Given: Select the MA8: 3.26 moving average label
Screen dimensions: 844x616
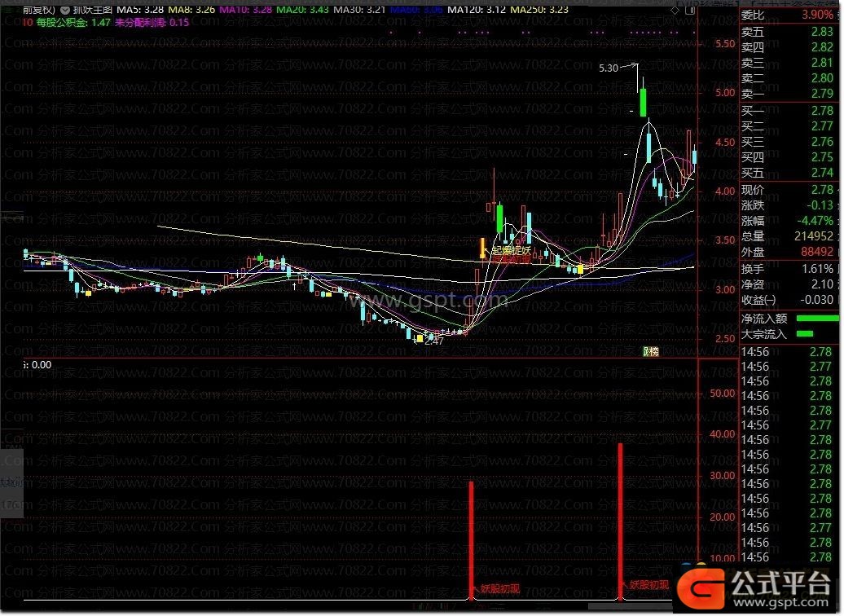Looking at the screenshot, I should [x=191, y=10].
